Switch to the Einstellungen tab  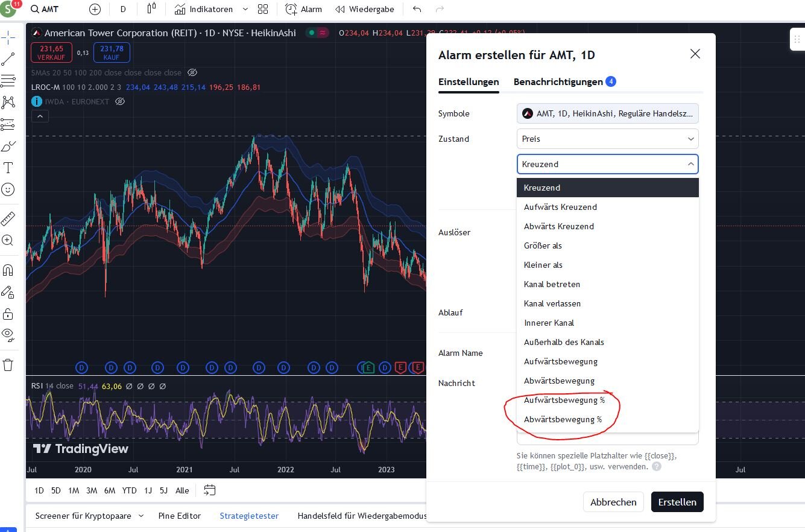coord(469,81)
